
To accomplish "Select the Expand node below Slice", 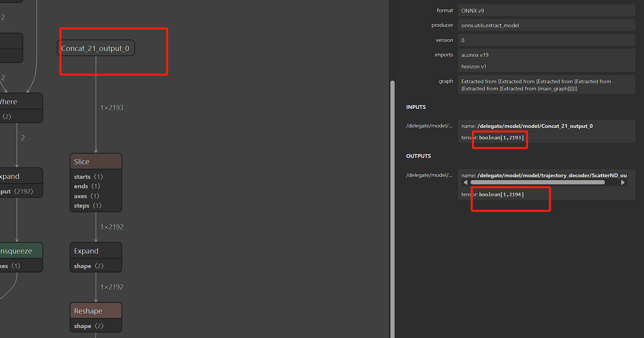I will click(x=96, y=251).
